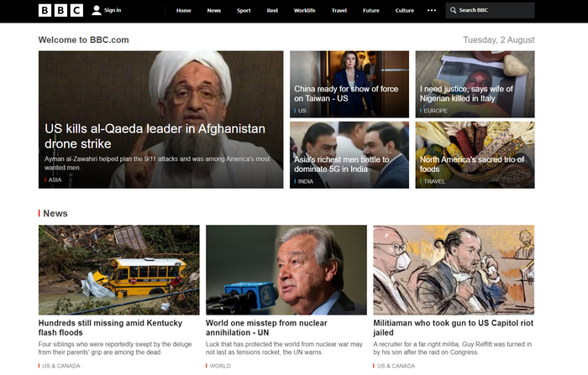Open Militiaman who took gun to Capitol headline

click(x=453, y=328)
